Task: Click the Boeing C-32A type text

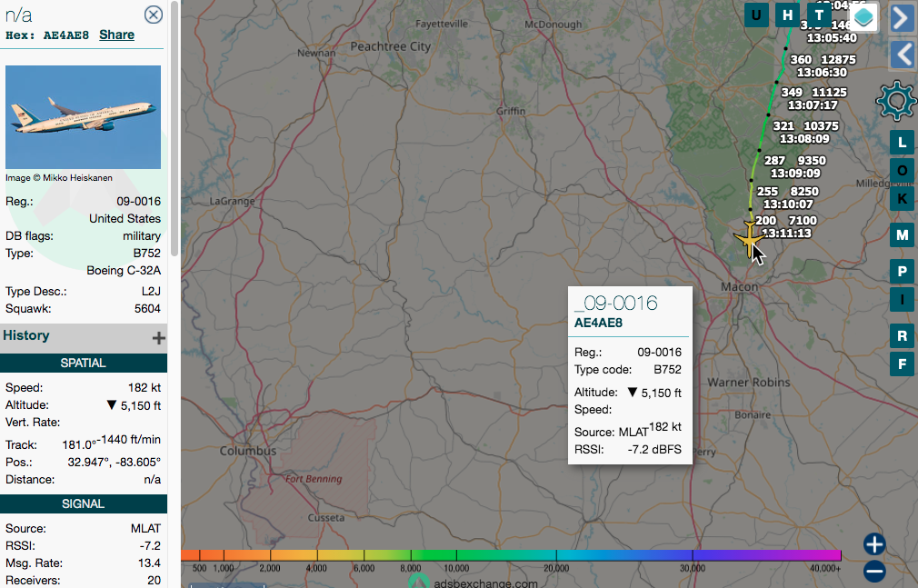Action: coord(124,271)
